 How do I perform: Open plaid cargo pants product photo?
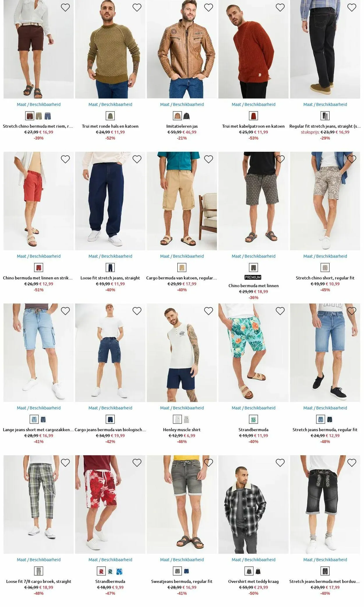(x=39, y=504)
